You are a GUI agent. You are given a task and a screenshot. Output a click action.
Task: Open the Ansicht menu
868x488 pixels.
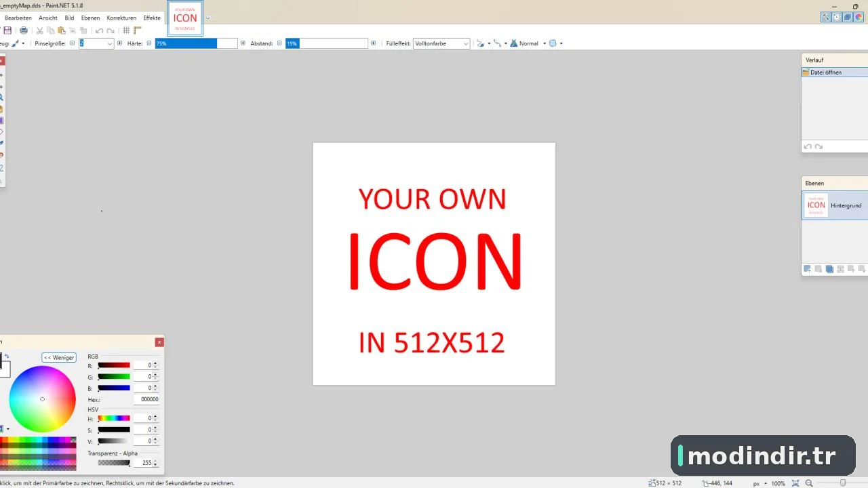click(x=48, y=18)
